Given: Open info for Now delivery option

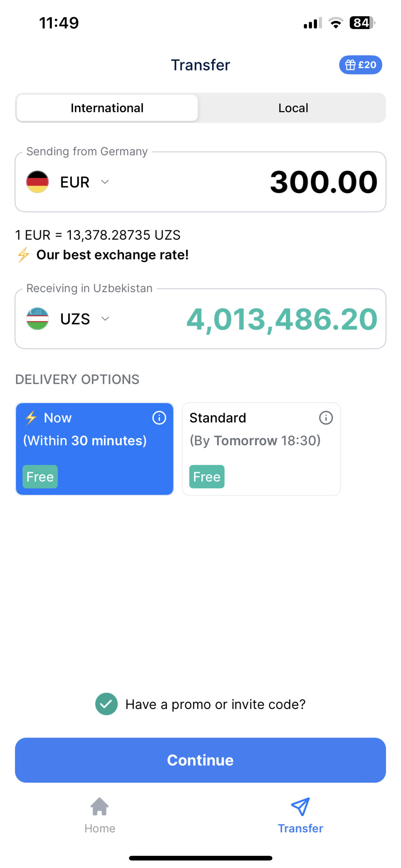Looking at the screenshot, I should pyautogui.click(x=159, y=417).
